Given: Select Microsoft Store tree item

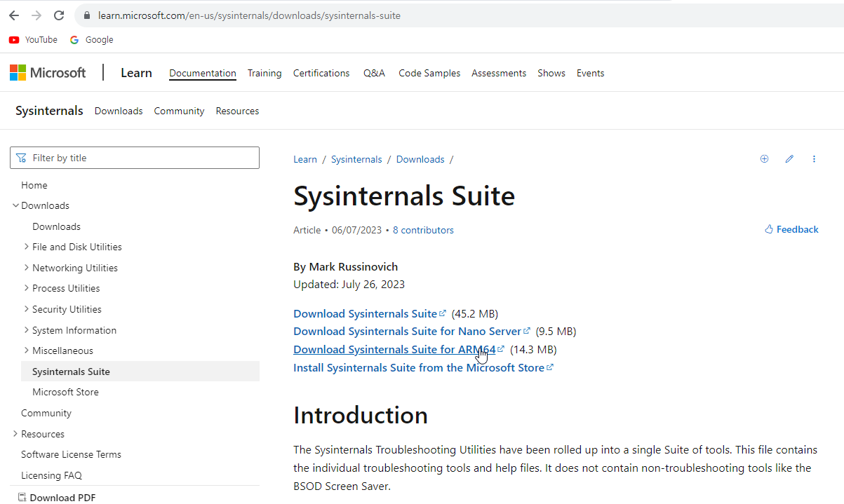Looking at the screenshot, I should [65, 392].
